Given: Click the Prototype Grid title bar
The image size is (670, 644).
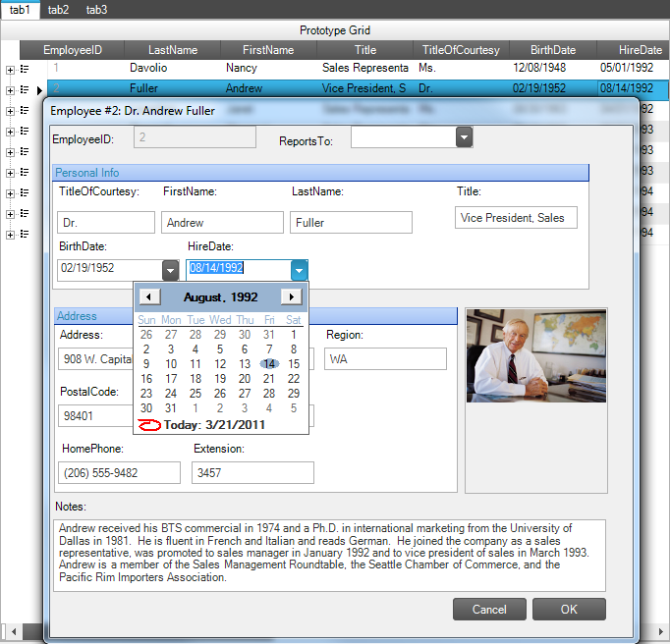Looking at the screenshot, I should point(335,30).
